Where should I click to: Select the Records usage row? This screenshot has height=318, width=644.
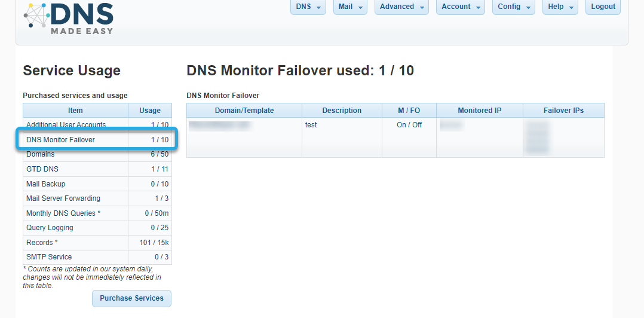97,243
